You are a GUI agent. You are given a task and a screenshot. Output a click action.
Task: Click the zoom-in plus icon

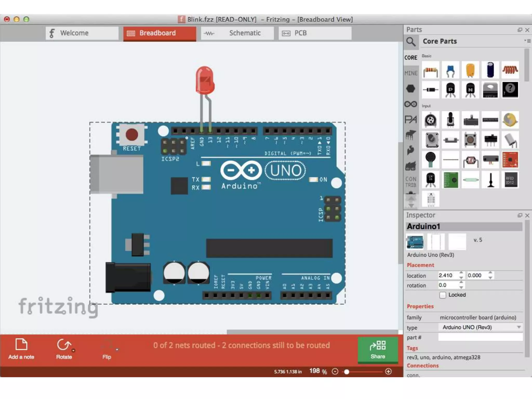pos(388,371)
